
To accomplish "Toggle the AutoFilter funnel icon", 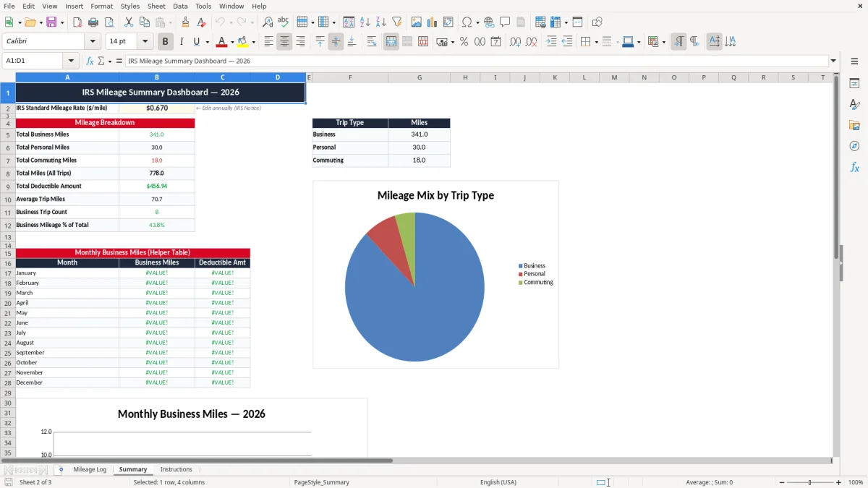I will pyautogui.click(x=396, y=22).
